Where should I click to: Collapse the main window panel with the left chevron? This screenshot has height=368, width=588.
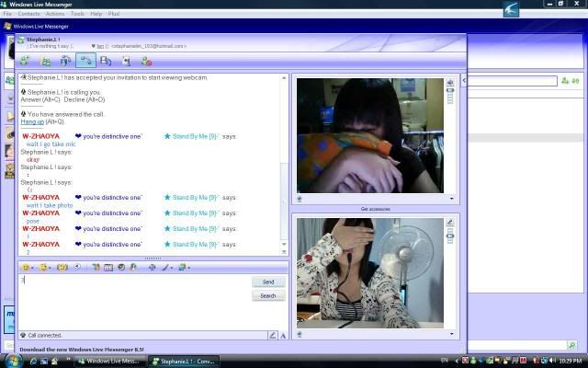[464, 80]
